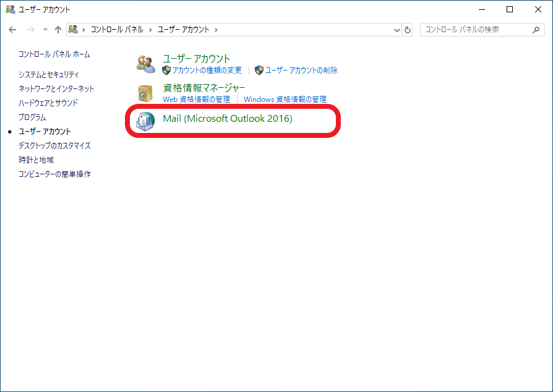Open the 資格情報マネージャー heading link
Image resolution: width=553 pixels, height=392 pixels.
coord(204,87)
